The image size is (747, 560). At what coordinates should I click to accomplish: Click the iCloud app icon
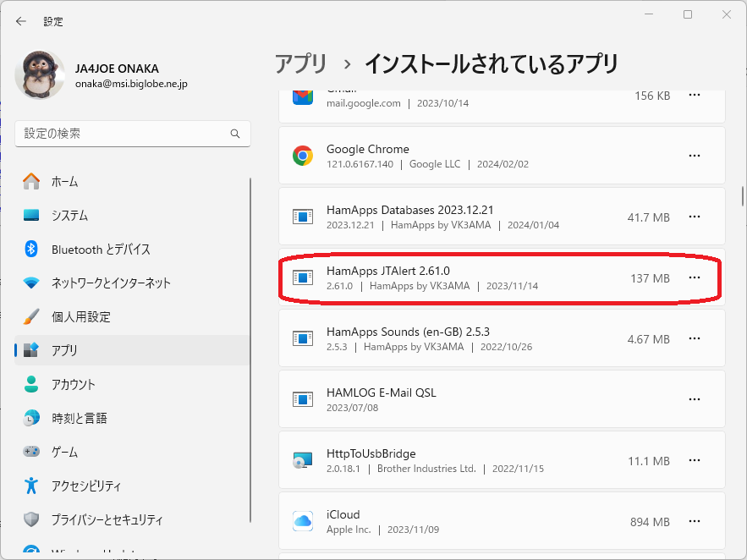303,521
